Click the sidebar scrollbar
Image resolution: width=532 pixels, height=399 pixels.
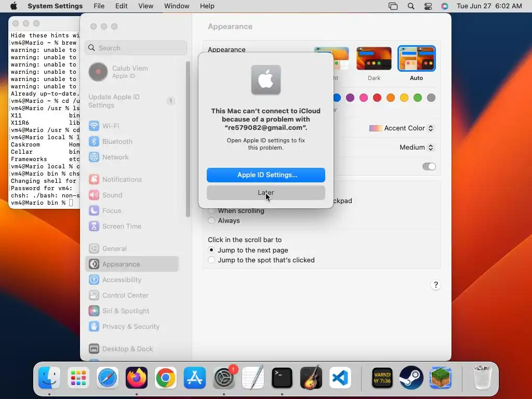[x=188, y=139]
